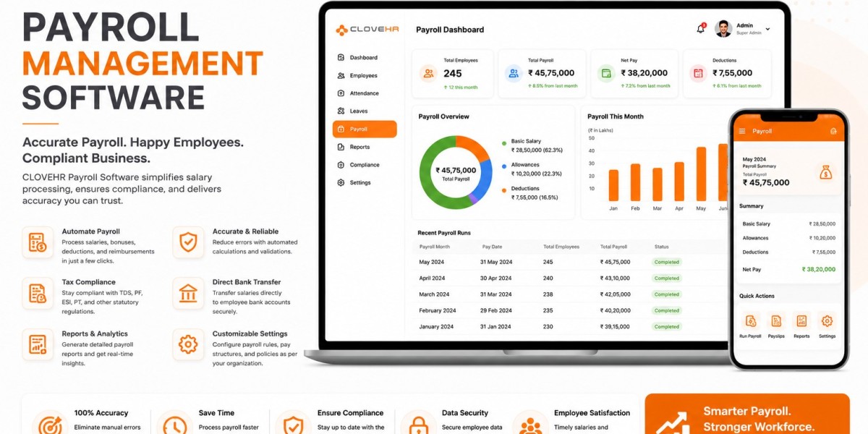This screenshot has height=434, width=868.
Task: Click the Completed status for February 2024
Action: pos(666,310)
